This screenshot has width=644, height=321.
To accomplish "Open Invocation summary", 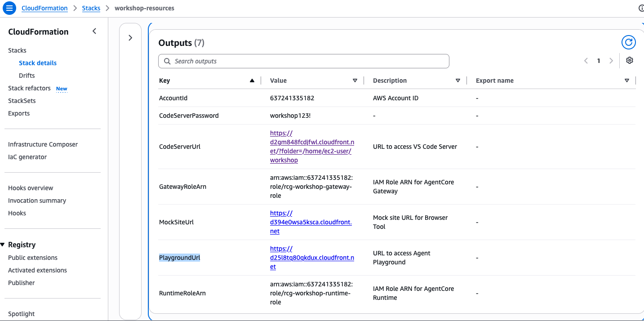I will [x=37, y=201].
